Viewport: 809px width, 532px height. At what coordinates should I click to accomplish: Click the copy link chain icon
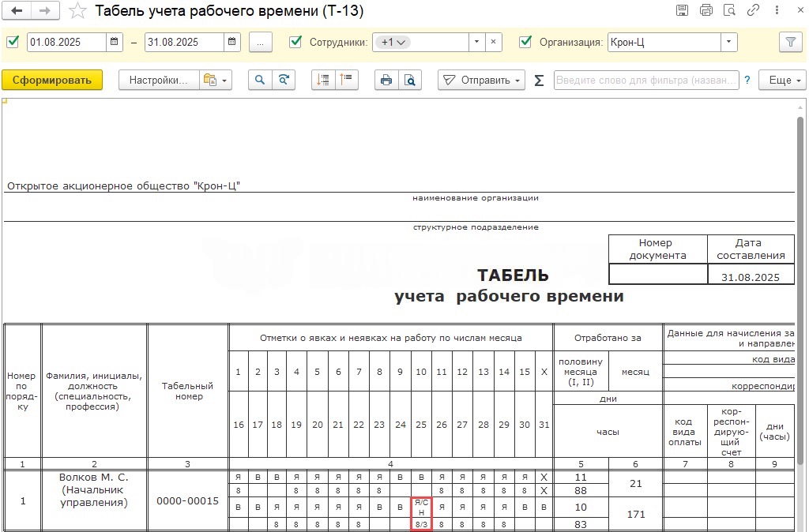(x=753, y=11)
